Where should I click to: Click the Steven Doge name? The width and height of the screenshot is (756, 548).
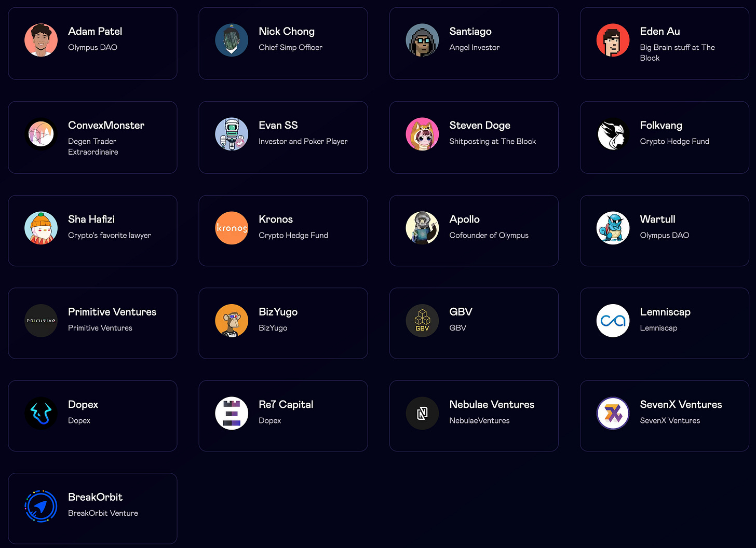(x=480, y=126)
